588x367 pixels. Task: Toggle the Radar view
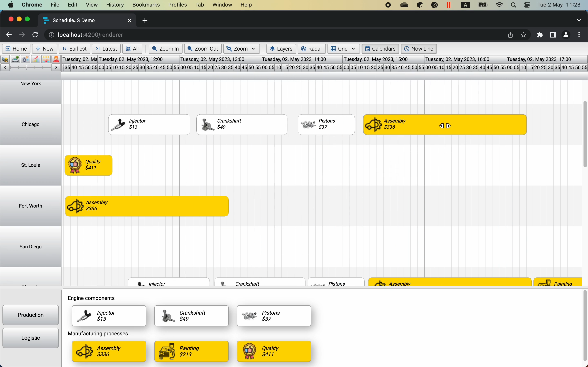pyautogui.click(x=312, y=49)
